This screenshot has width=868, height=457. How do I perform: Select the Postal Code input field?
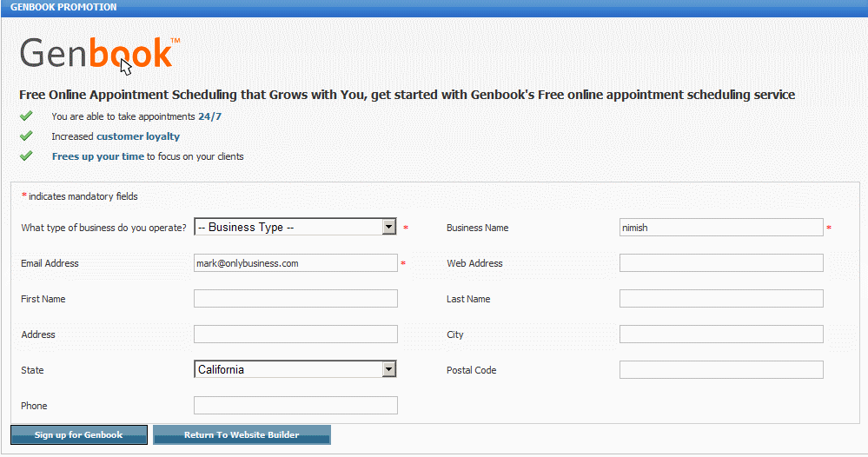[x=721, y=369]
